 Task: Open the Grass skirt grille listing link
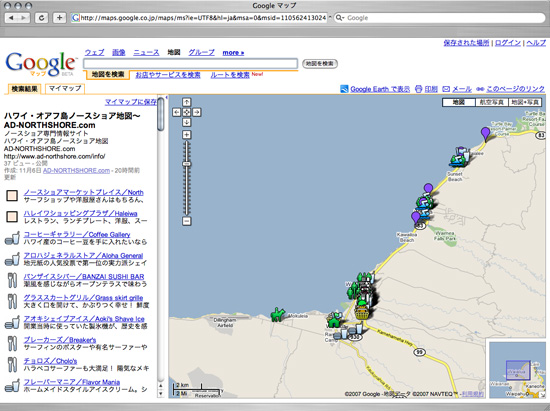click(x=83, y=298)
